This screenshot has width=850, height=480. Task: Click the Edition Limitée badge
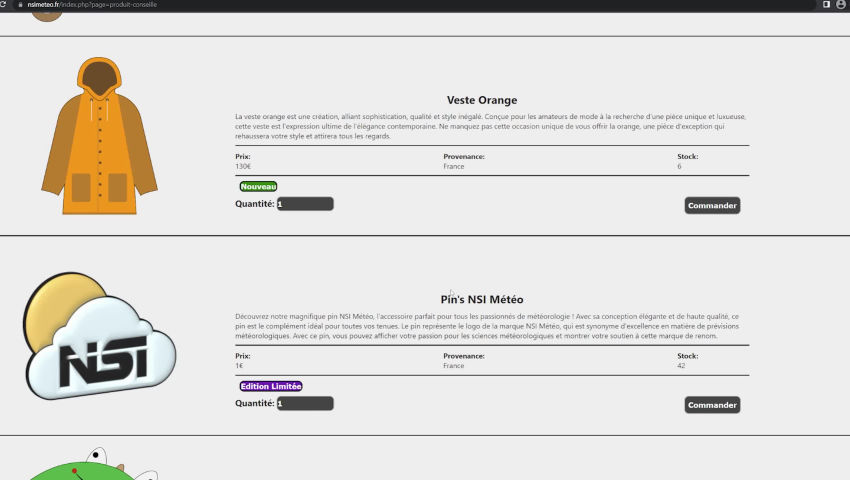coord(270,386)
